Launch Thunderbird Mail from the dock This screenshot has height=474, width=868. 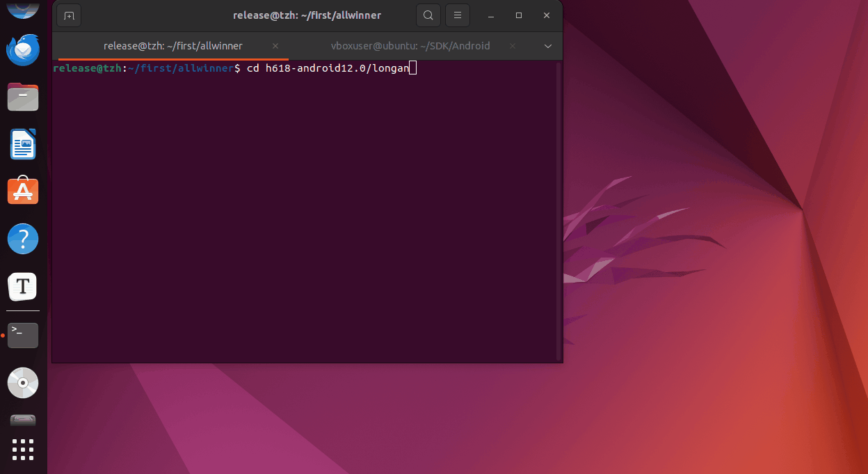[x=23, y=50]
